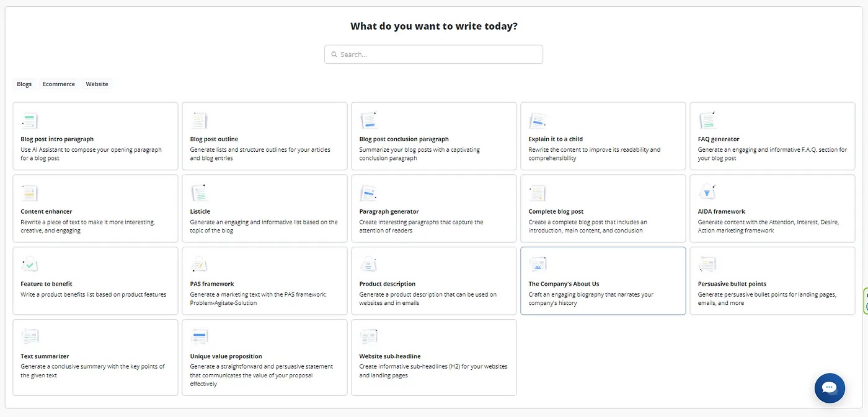868x417 pixels.
Task: Click the search magnifier icon
Action: (334, 55)
